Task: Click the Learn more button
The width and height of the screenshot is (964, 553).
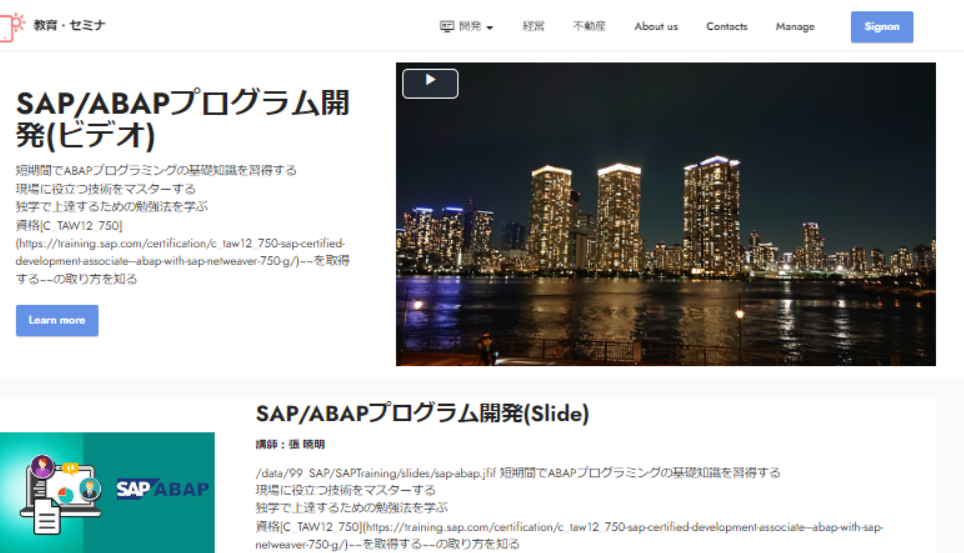Action: pyautogui.click(x=57, y=320)
